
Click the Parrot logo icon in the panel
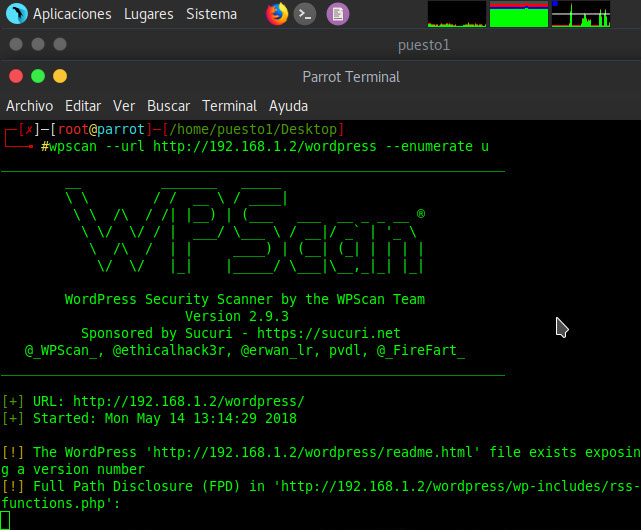click(x=15, y=14)
